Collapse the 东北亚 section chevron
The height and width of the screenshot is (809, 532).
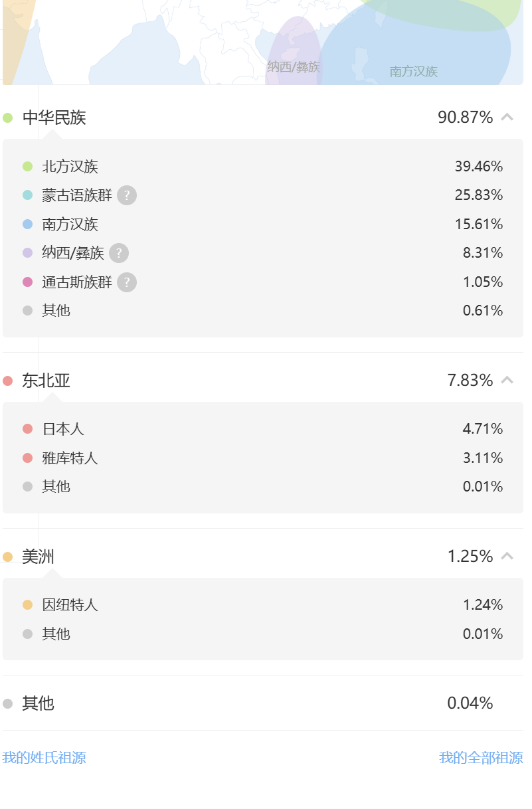507,381
